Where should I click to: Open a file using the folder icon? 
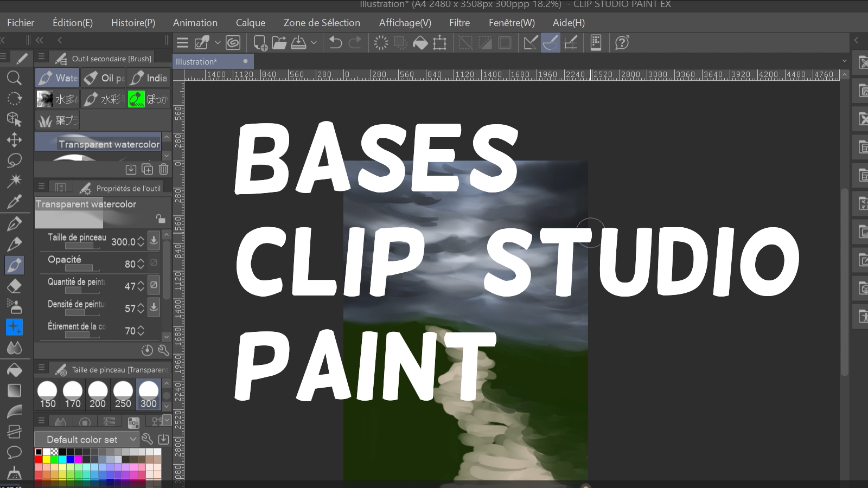coord(279,43)
